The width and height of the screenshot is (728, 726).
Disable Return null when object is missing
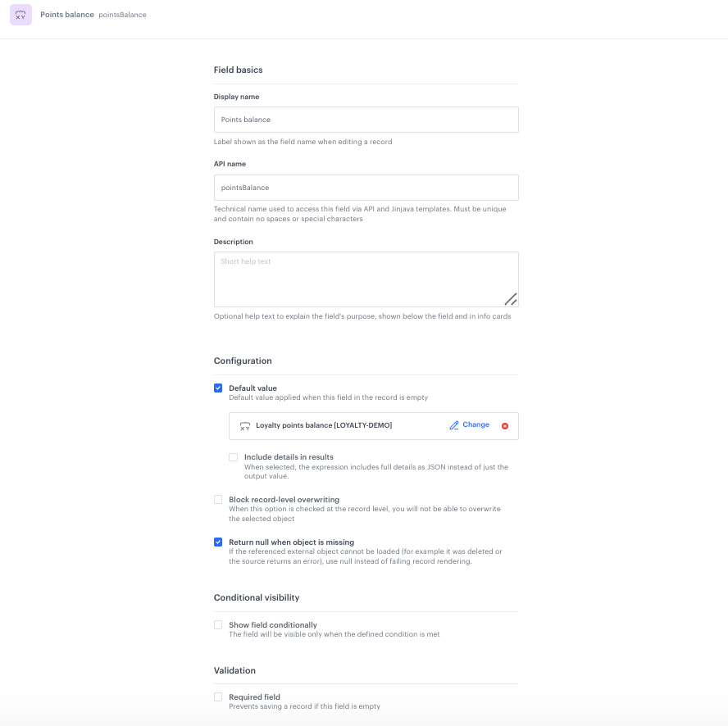point(218,542)
